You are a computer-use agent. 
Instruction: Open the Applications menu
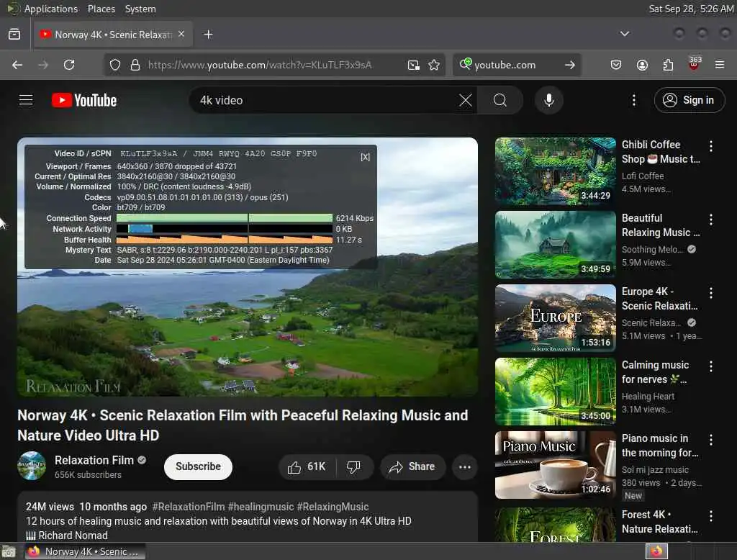coord(51,9)
